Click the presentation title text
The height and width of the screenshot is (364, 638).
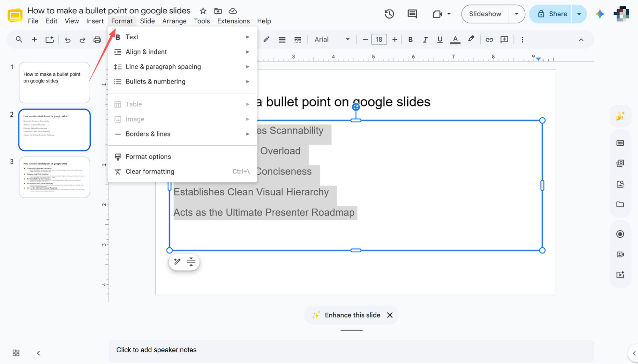tap(109, 11)
